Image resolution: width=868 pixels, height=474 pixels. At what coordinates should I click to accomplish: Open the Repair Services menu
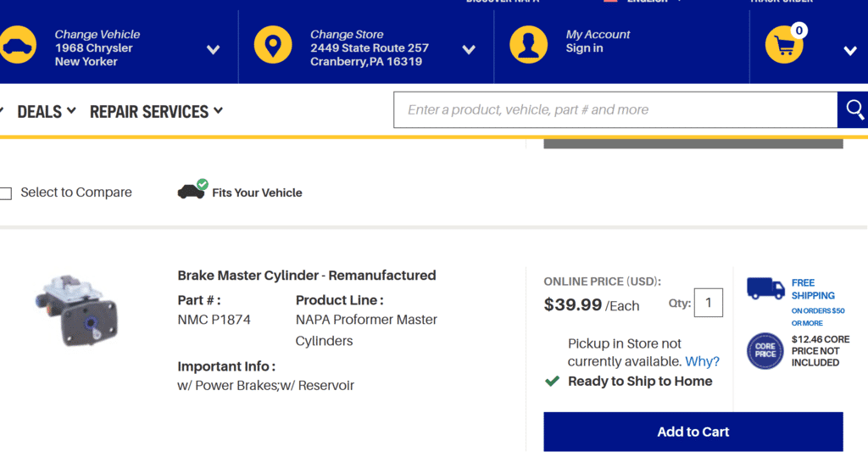(156, 111)
